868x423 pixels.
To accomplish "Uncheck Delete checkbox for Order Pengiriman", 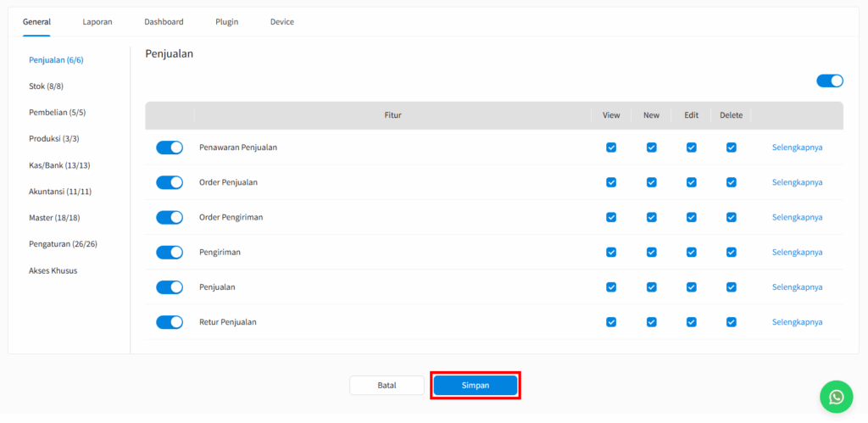I will click(x=731, y=217).
